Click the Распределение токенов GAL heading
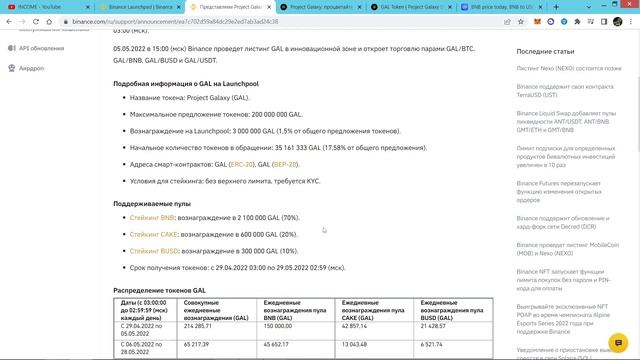This screenshot has width=640, height=360. pyautogui.click(x=160, y=290)
